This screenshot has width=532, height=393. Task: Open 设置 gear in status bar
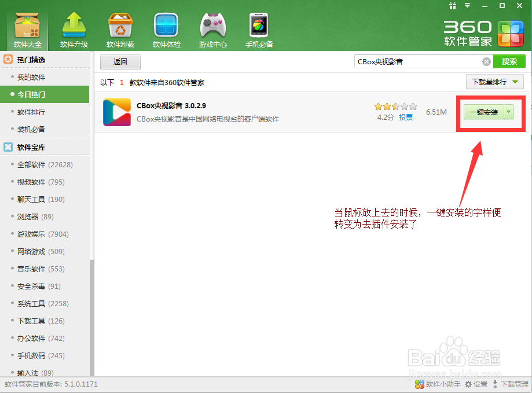coord(476,384)
